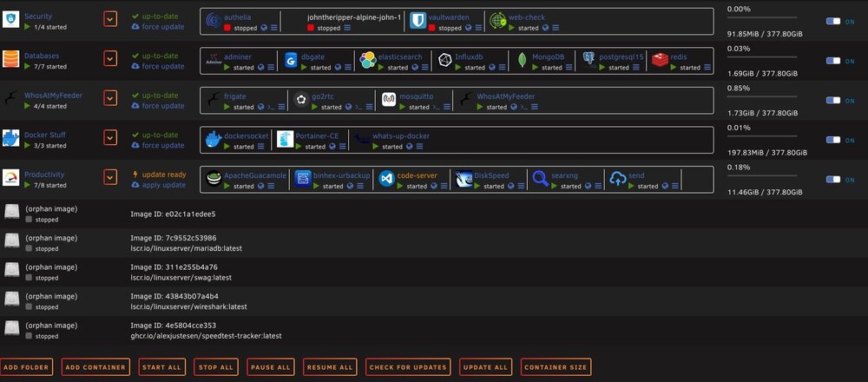Click the elasticsearch colorful icon
868x382 pixels.
(368, 61)
